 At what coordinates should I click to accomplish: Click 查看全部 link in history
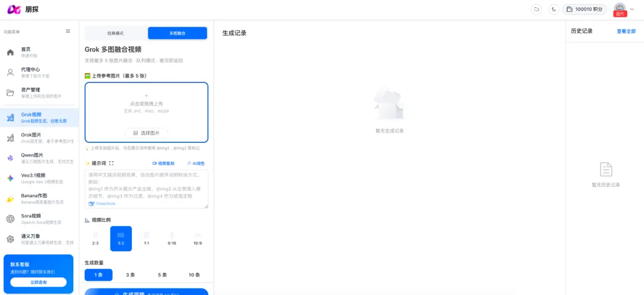(626, 31)
